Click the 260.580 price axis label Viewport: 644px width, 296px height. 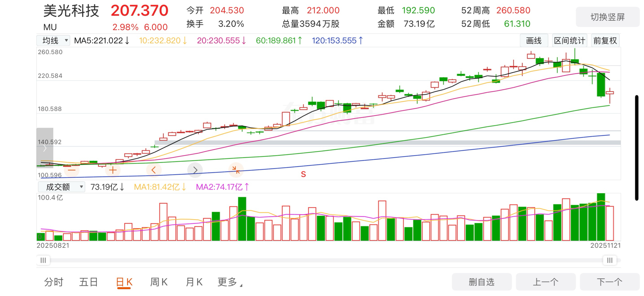(50, 52)
